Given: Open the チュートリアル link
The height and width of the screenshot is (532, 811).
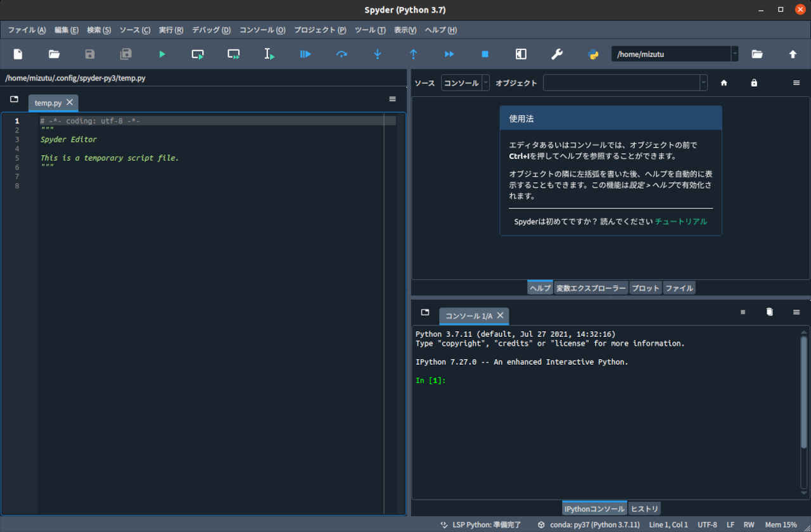Looking at the screenshot, I should pos(681,222).
